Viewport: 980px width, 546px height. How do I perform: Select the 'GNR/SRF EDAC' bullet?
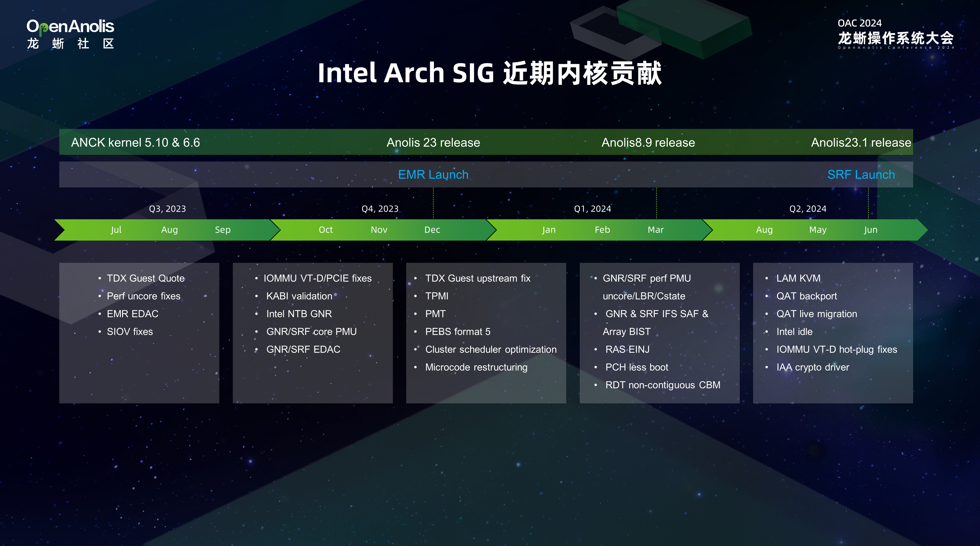[x=303, y=350]
